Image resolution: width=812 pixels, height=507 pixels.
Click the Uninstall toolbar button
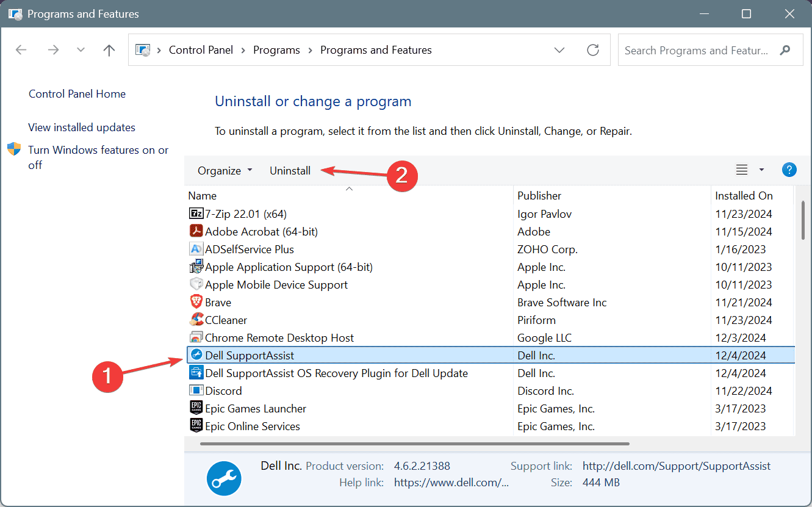[x=290, y=171]
